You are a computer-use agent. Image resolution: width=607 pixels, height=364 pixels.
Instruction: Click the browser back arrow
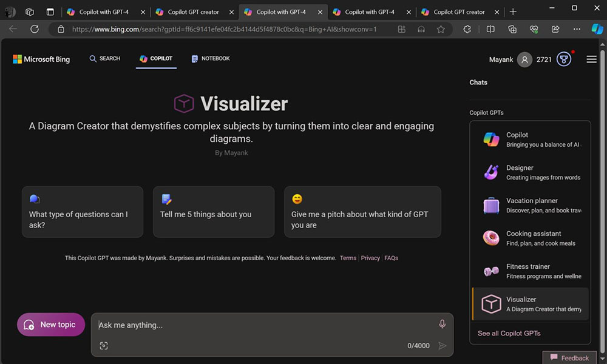[13, 29]
